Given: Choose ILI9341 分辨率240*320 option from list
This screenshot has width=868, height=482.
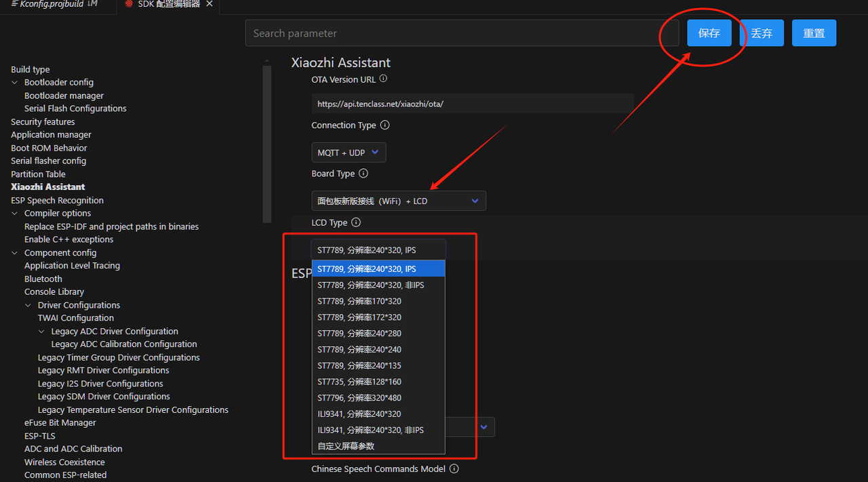Looking at the screenshot, I should click(x=359, y=414).
